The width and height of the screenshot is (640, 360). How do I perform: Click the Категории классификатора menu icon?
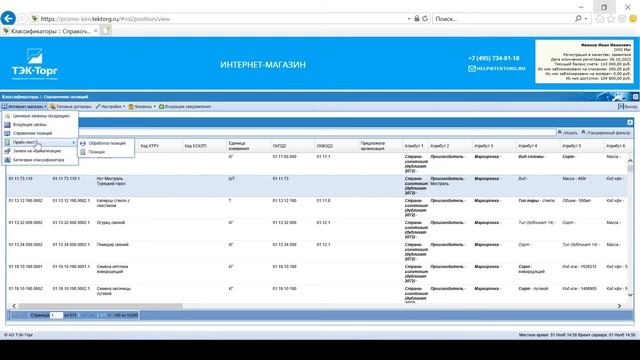pos(7,160)
